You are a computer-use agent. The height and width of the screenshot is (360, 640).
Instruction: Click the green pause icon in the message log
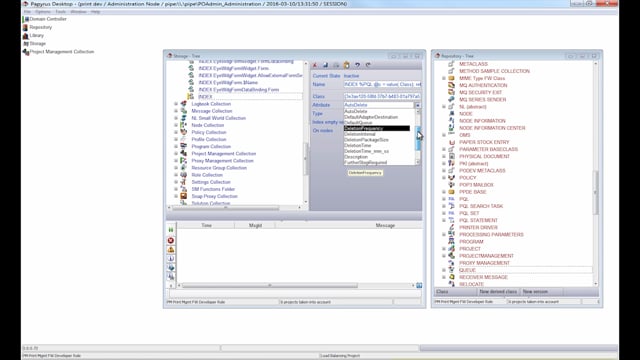pos(171,230)
